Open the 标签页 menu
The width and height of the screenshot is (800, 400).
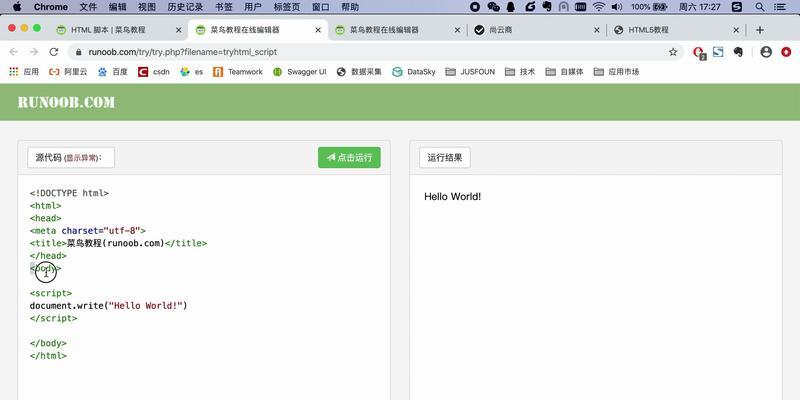tap(287, 7)
